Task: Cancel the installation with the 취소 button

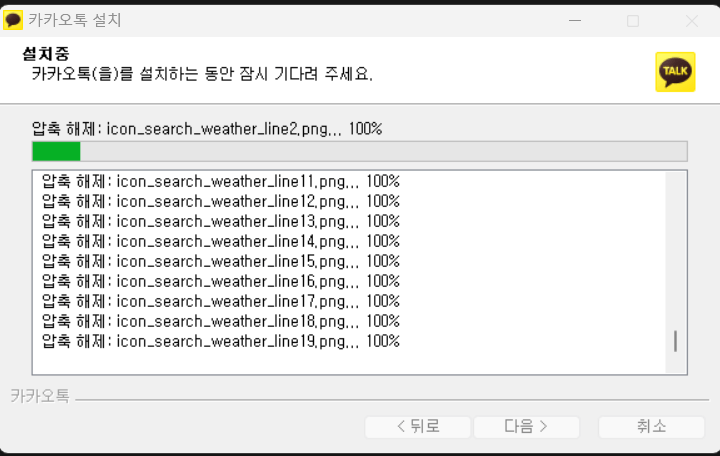Action: click(x=651, y=427)
